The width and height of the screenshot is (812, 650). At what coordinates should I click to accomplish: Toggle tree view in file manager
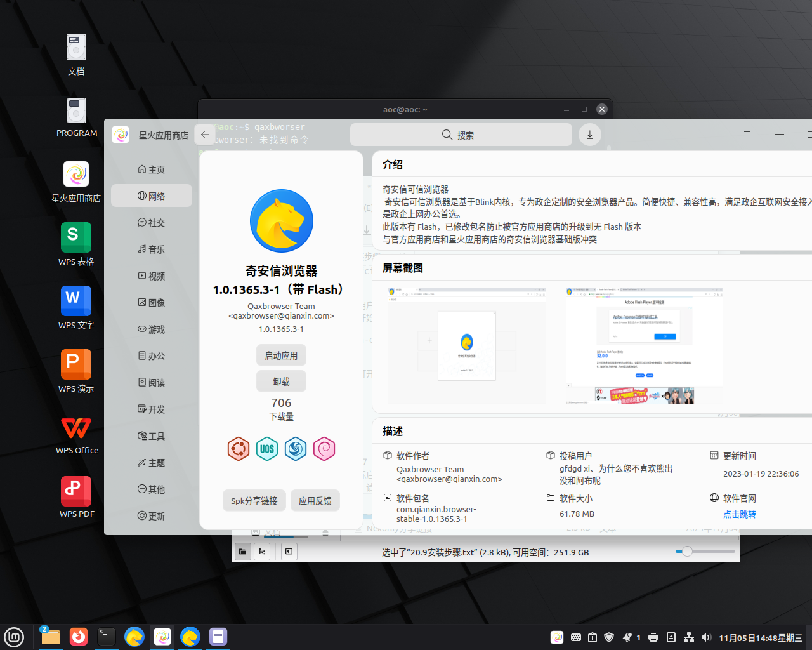click(262, 552)
